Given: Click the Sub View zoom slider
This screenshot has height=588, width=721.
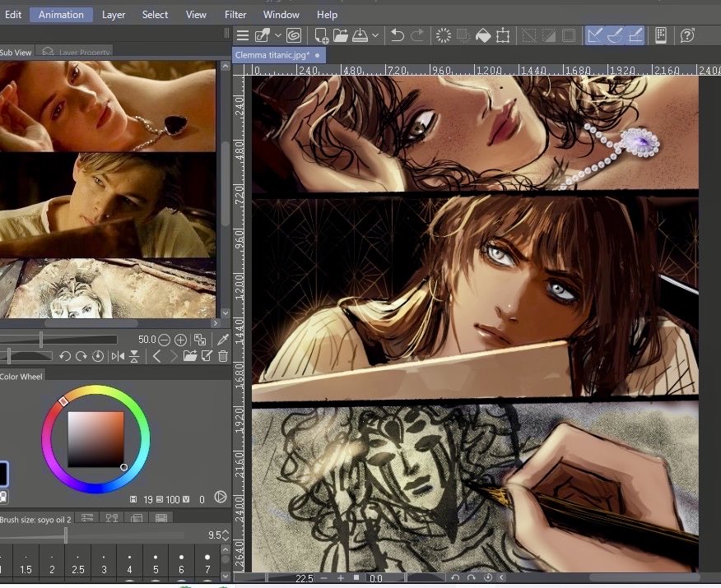Looking at the screenshot, I should coord(58,340).
